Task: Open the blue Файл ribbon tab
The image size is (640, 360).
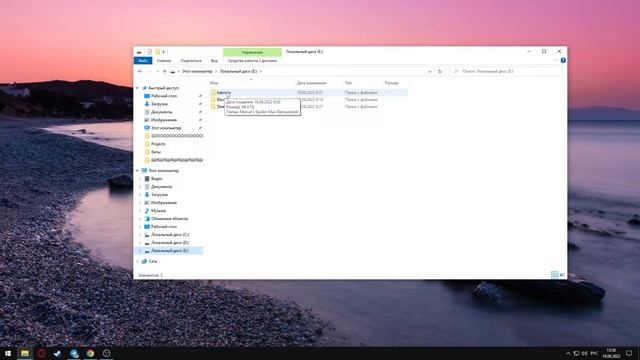Action: 143,61
